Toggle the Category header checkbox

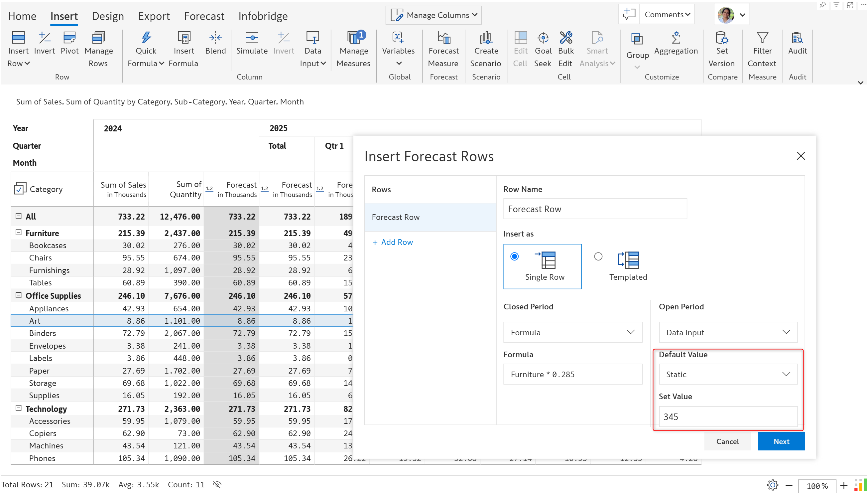(x=20, y=188)
